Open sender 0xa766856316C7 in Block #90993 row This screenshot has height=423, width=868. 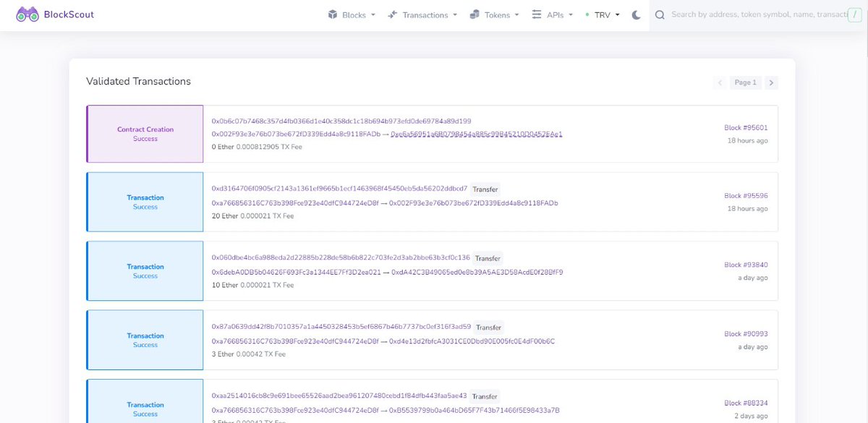coord(295,341)
